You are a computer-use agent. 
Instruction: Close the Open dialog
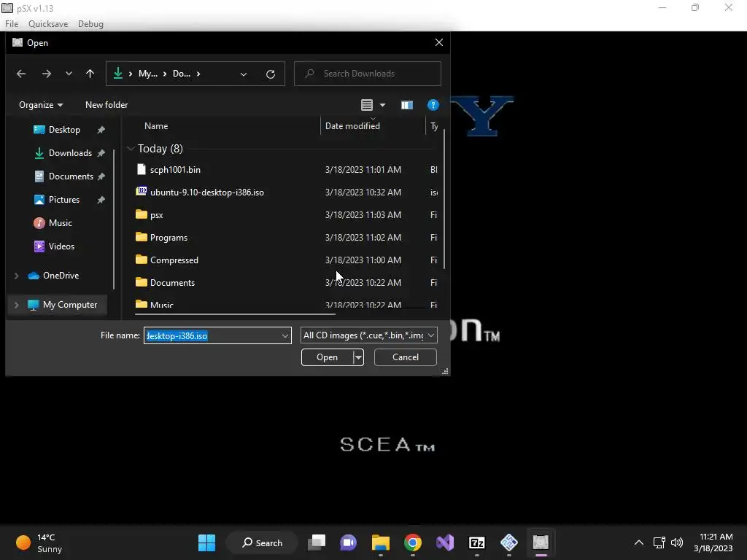(x=438, y=43)
